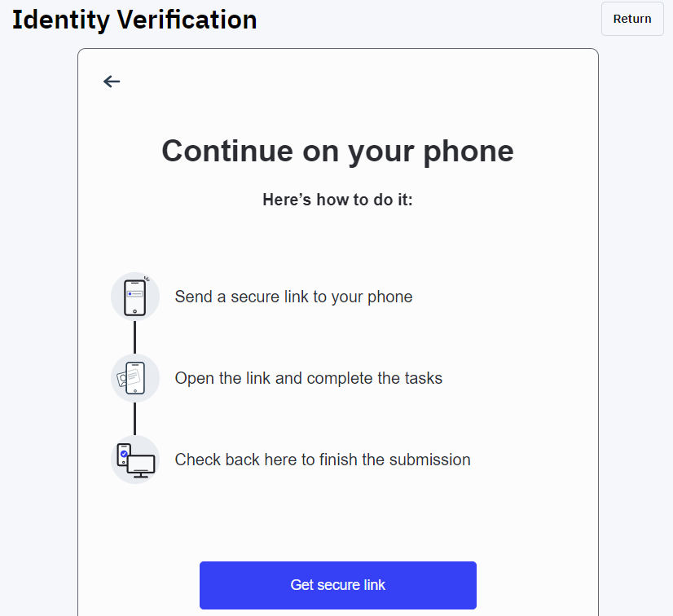Click the Here's how to do it subheading

[x=337, y=200]
